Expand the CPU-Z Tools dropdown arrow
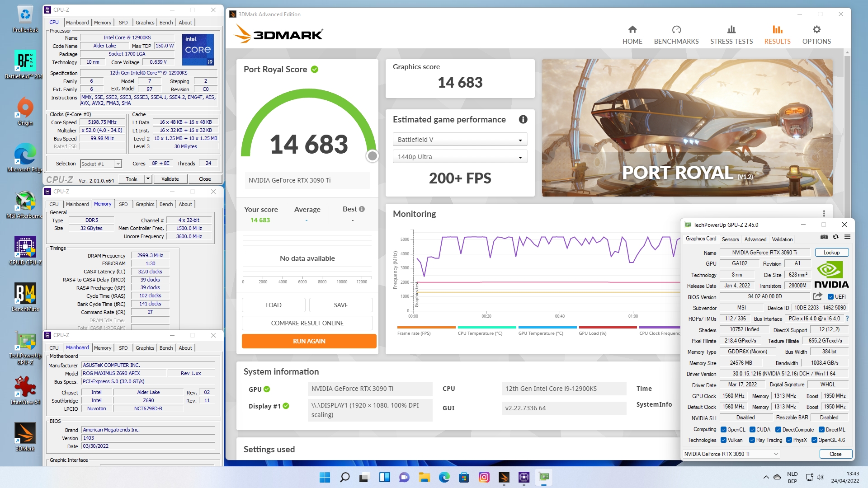868x488 pixels. (x=148, y=179)
